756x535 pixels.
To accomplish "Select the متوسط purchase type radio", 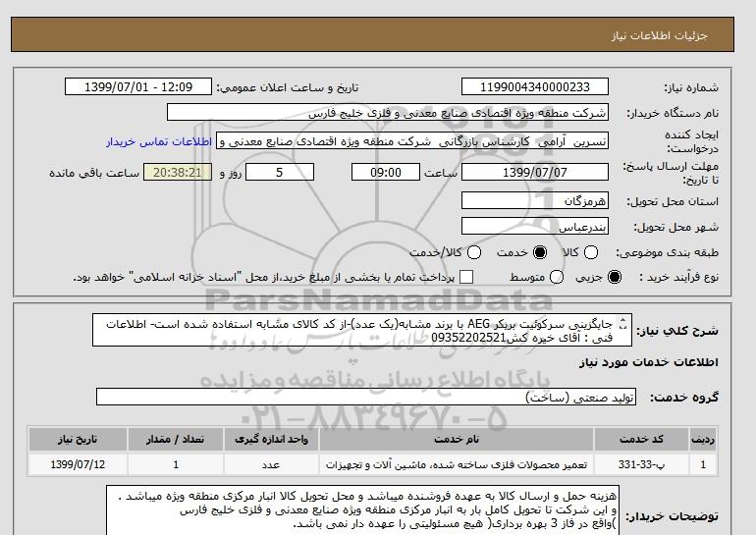I will 556,277.
